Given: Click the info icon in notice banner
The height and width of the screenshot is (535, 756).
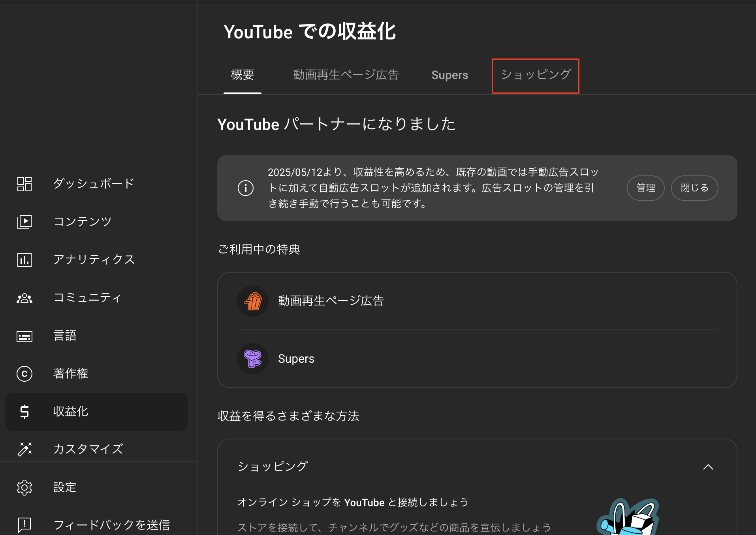Looking at the screenshot, I should tap(246, 188).
